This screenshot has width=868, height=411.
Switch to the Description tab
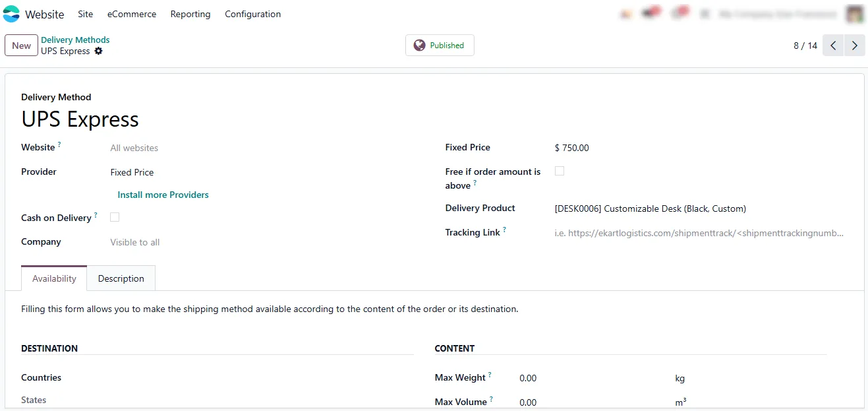pyautogui.click(x=121, y=278)
